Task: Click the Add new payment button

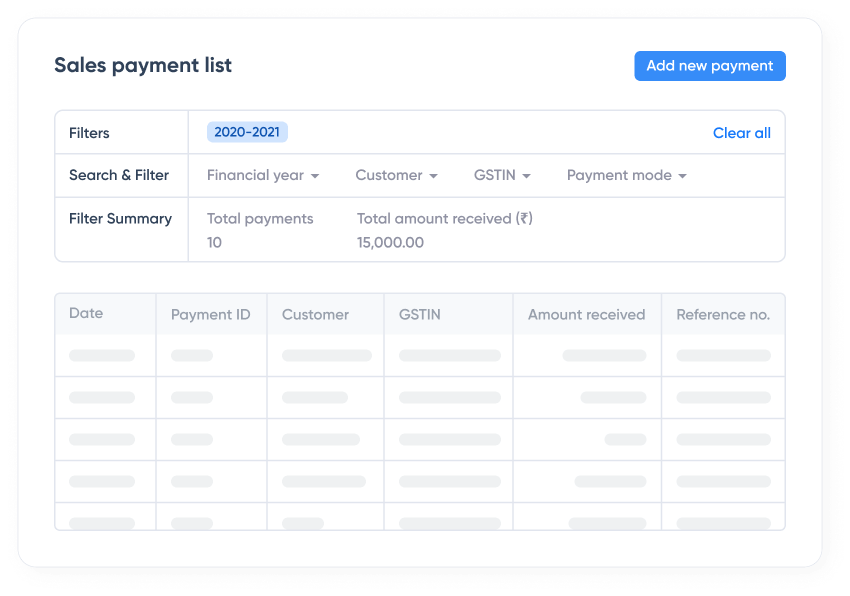Action: (709, 65)
